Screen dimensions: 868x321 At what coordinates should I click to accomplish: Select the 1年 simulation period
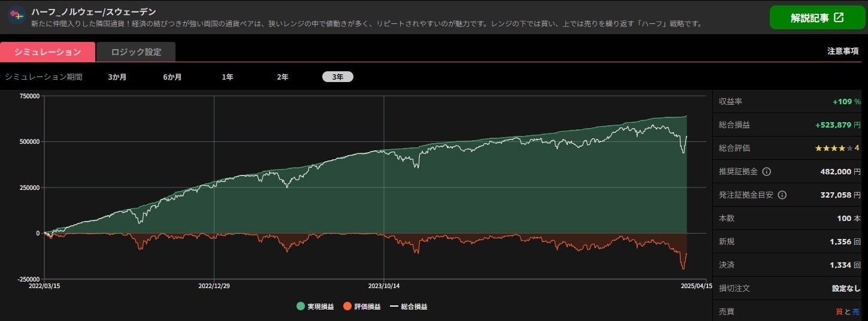pos(228,77)
